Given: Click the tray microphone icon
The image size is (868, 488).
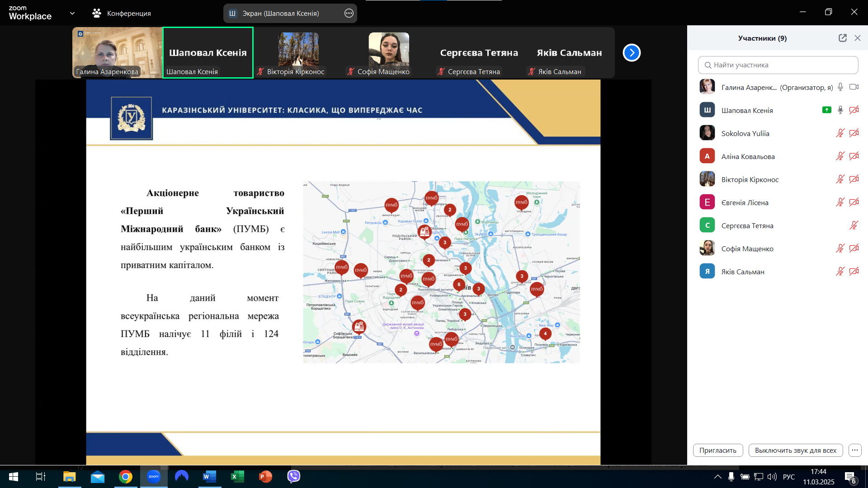Looking at the screenshot, I should tap(731, 477).
